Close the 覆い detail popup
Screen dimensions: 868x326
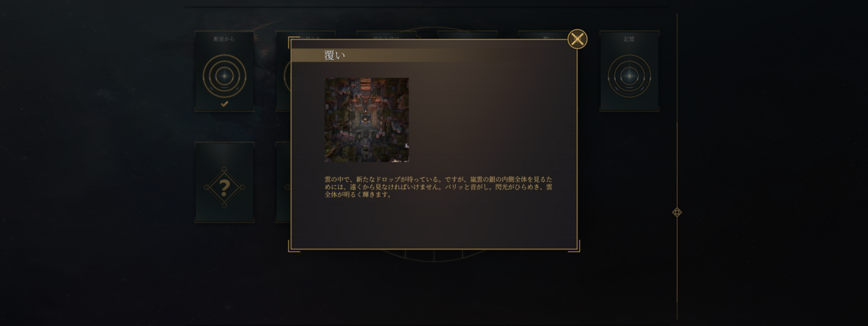tap(576, 39)
